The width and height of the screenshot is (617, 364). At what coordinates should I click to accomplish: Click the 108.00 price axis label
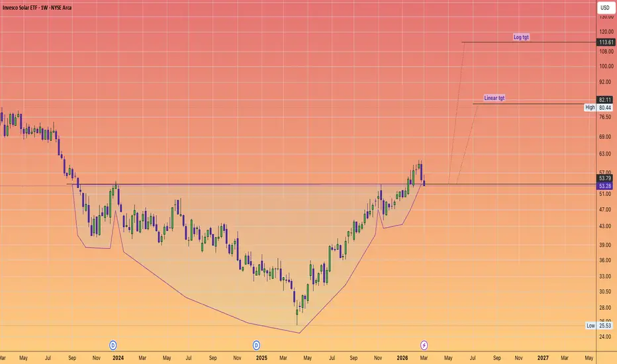[606, 52]
